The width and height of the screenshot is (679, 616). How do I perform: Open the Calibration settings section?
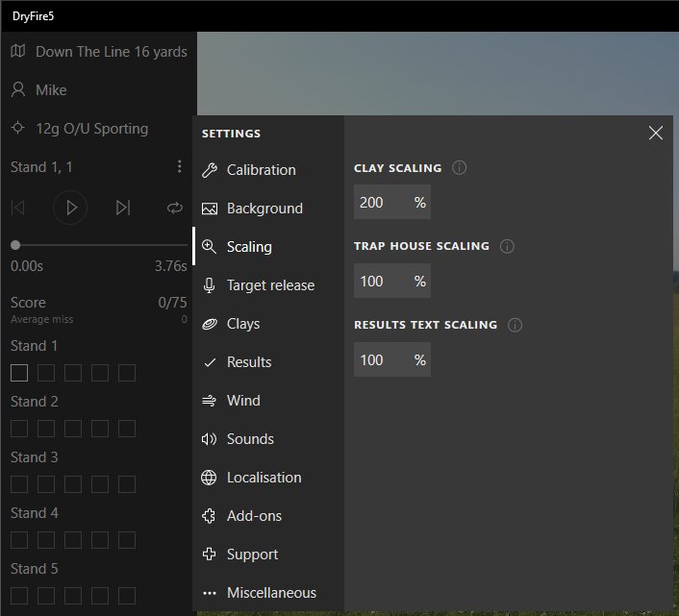coord(261,170)
